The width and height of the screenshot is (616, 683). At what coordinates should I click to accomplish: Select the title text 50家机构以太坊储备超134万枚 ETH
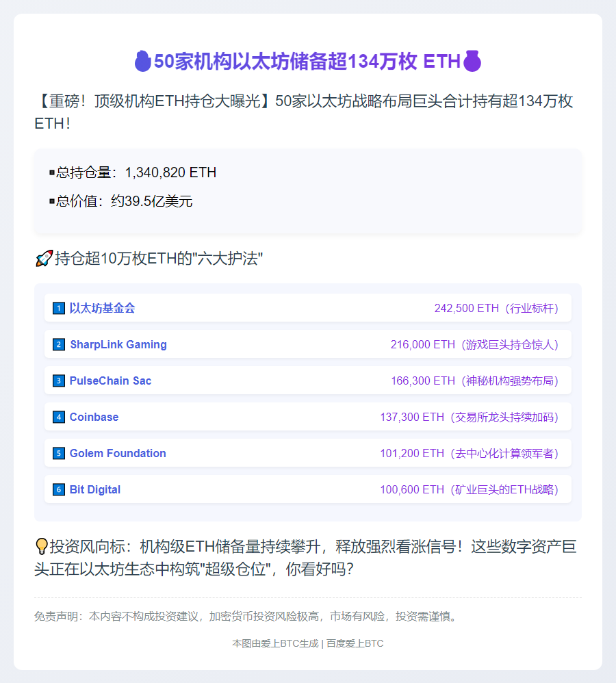pyautogui.click(x=307, y=61)
